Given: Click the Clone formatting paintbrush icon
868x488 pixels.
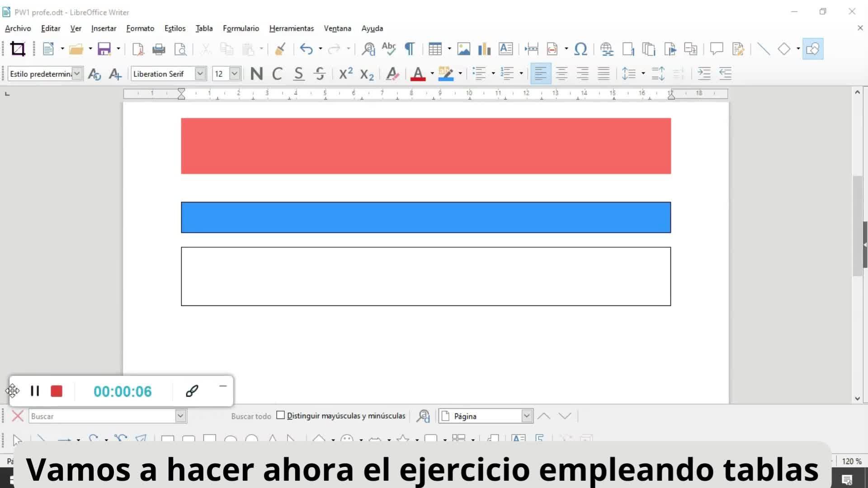Looking at the screenshot, I should pyautogui.click(x=280, y=49).
